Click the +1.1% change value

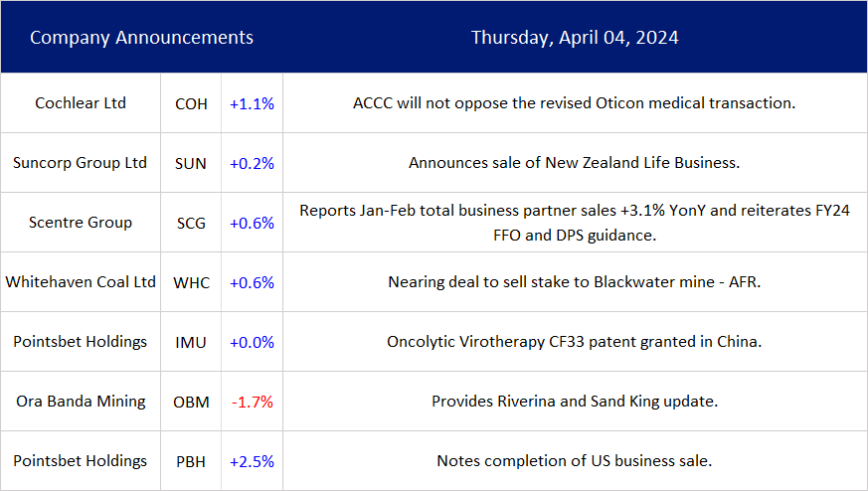pos(252,103)
